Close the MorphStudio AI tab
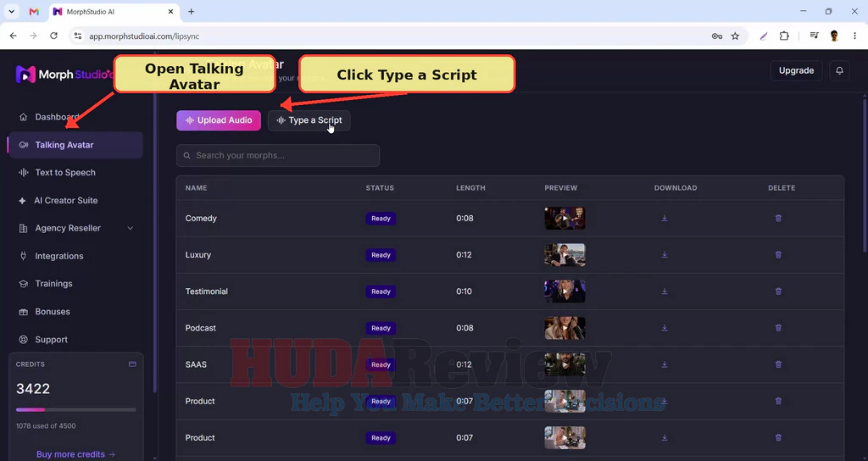 tap(170, 12)
